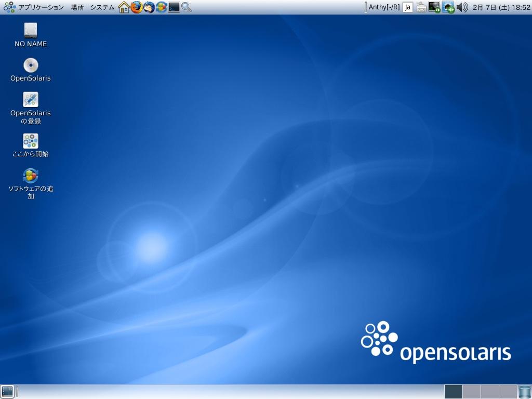This screenshot has height=399, width=532.
Task: Click the magnifier search icon in panel
Action: [187, 7]
